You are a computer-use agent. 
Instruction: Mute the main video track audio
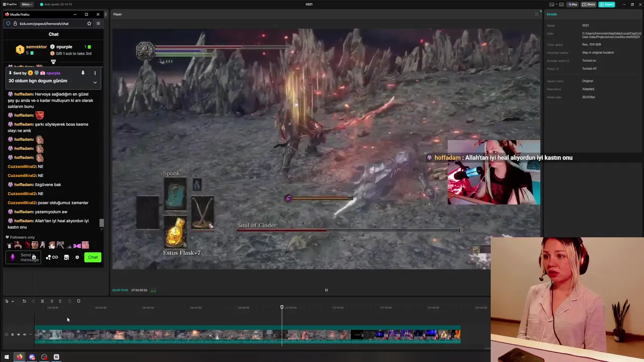click(x=24, y=334)
